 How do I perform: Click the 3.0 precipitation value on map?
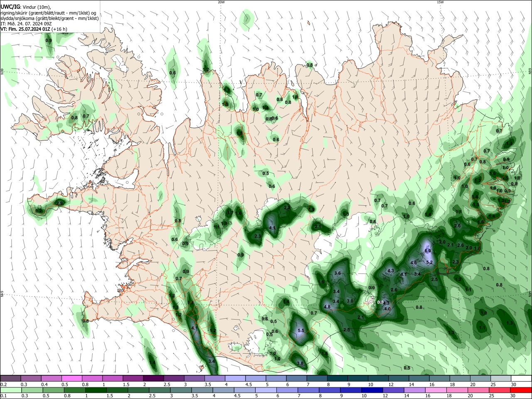point(350,301)
